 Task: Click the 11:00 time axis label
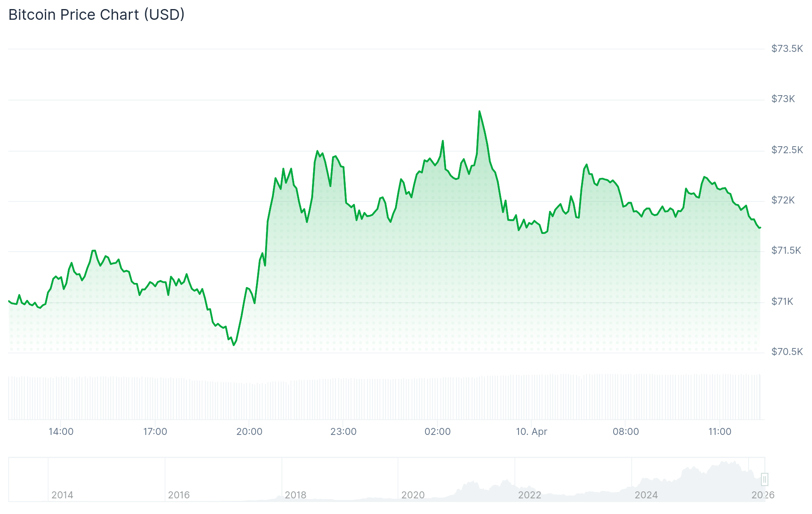(x=720, y=432)
